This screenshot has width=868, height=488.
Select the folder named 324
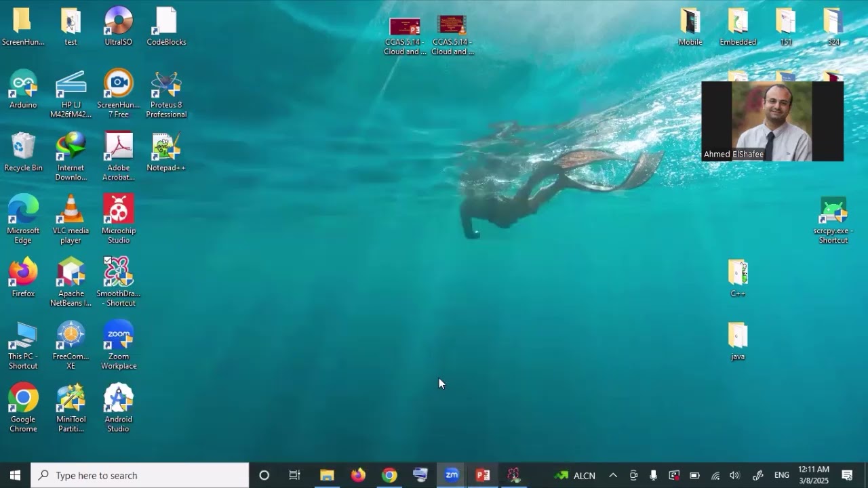(x=833, y=27)
